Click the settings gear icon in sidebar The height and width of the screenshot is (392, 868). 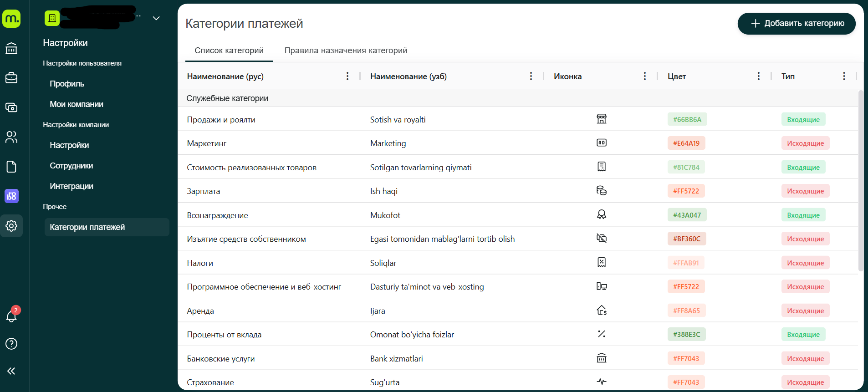11,226
